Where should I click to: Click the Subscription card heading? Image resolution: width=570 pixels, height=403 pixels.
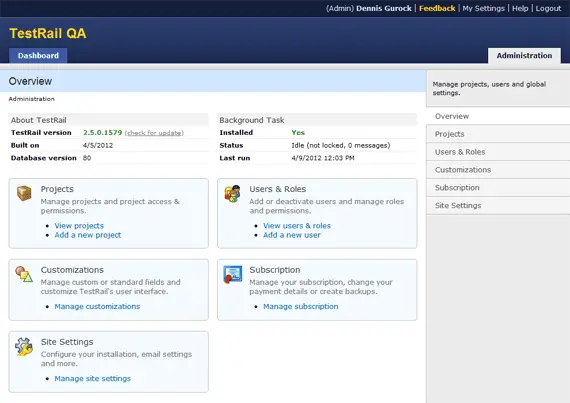274,270
